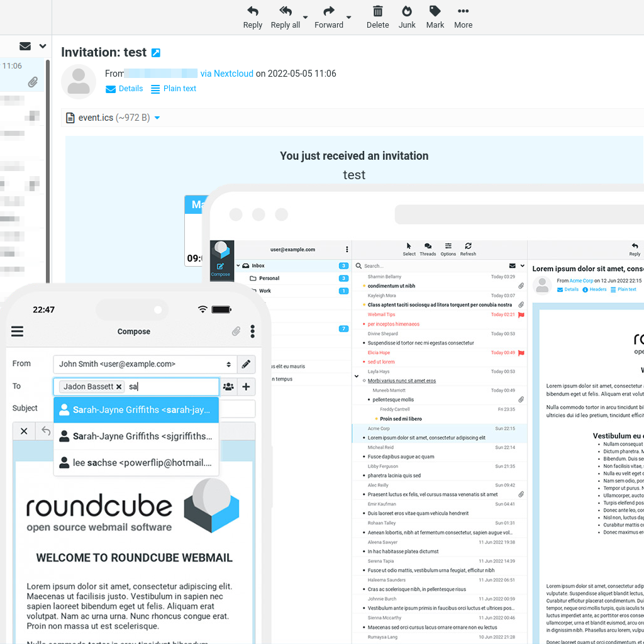The height and width of the screenshot is (644, 644).
Task: Click the Acme Corp sender link
Action: [x=581, y=280]
